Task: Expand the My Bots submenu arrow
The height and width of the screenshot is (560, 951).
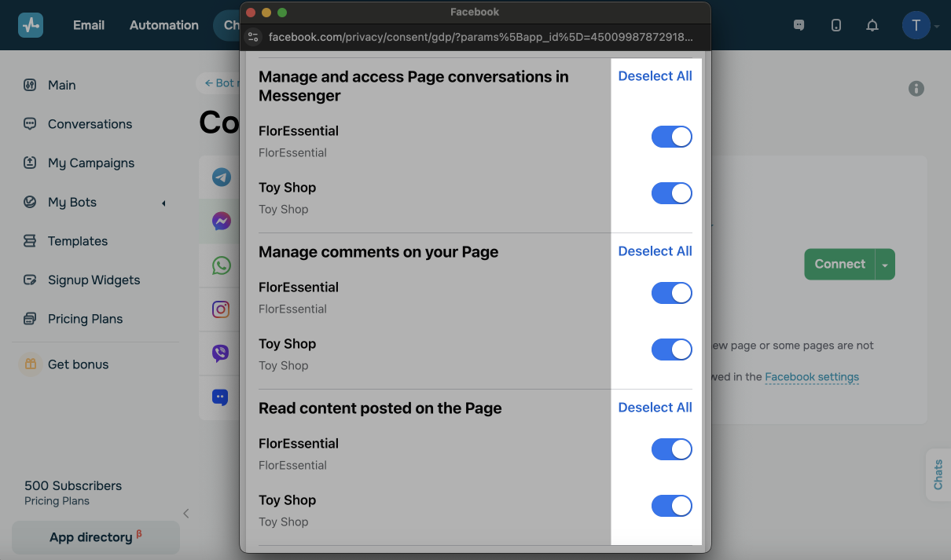Action: [x=163, y=203]
